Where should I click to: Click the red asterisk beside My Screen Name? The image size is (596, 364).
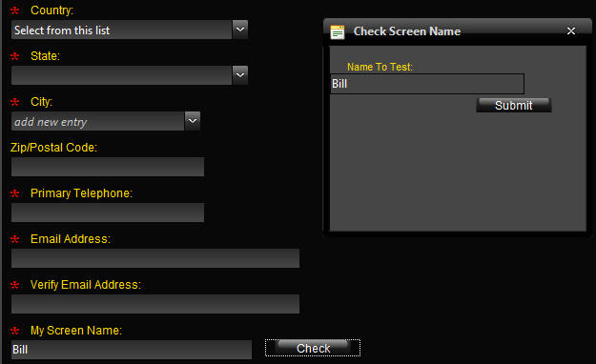(x=15, y=331)
